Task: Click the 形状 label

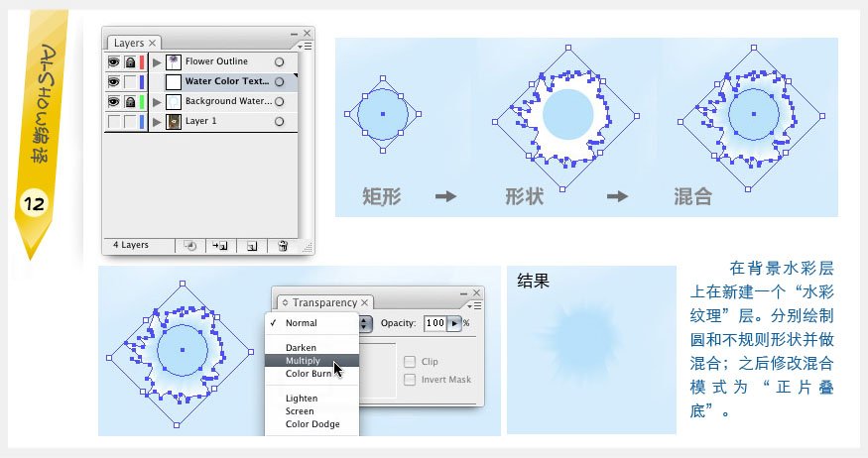Action: 524,196
